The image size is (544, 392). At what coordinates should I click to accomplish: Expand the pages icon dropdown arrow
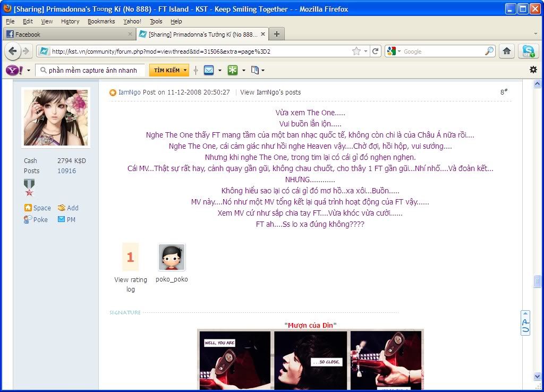pyautogui.click(x=263, y=71)
